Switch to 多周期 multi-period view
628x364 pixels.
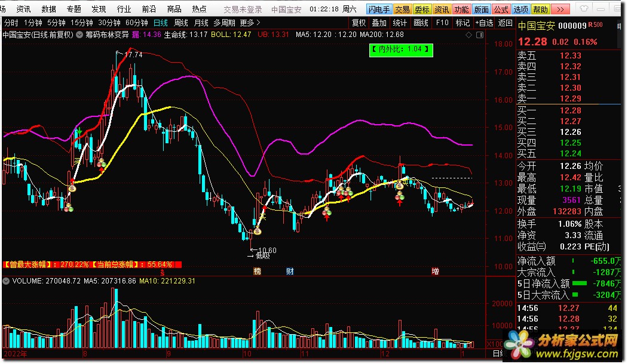[x=224, y=23]
